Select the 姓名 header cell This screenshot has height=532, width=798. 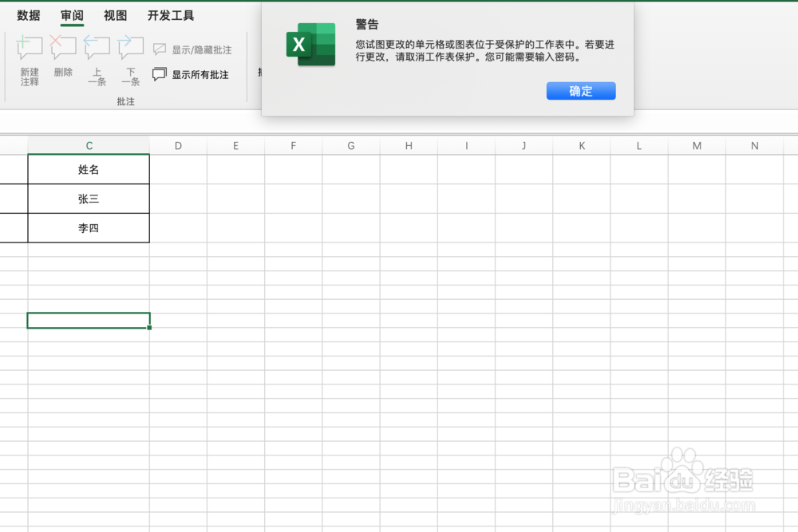coord(89,169)
